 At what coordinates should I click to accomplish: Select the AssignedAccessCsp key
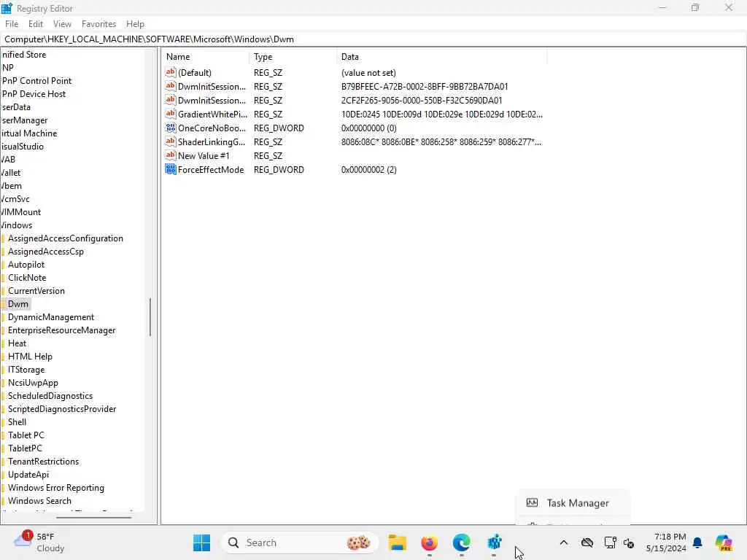[x=46, y=252]
